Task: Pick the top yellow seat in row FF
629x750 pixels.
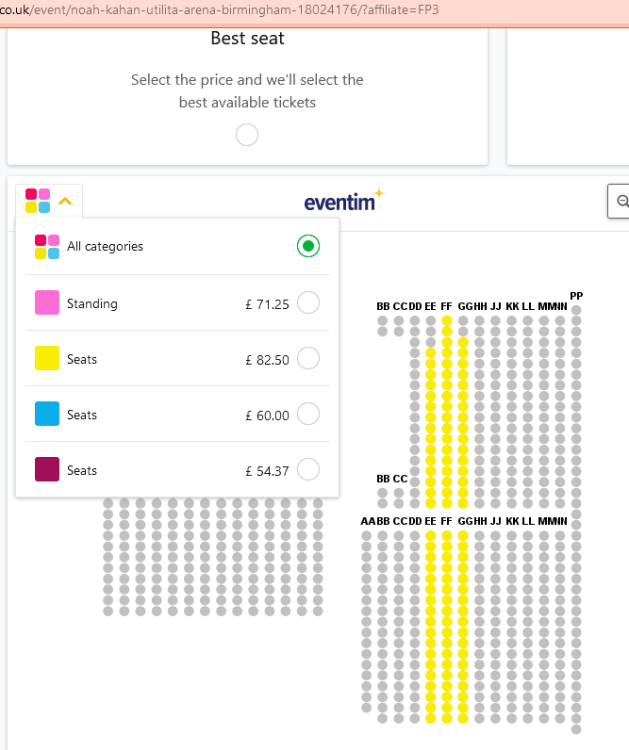Action: click(447, 320)
